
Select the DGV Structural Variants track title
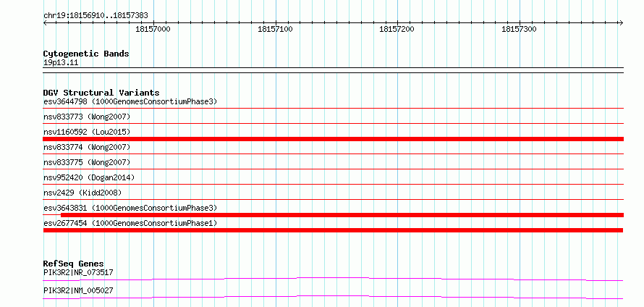101,93
